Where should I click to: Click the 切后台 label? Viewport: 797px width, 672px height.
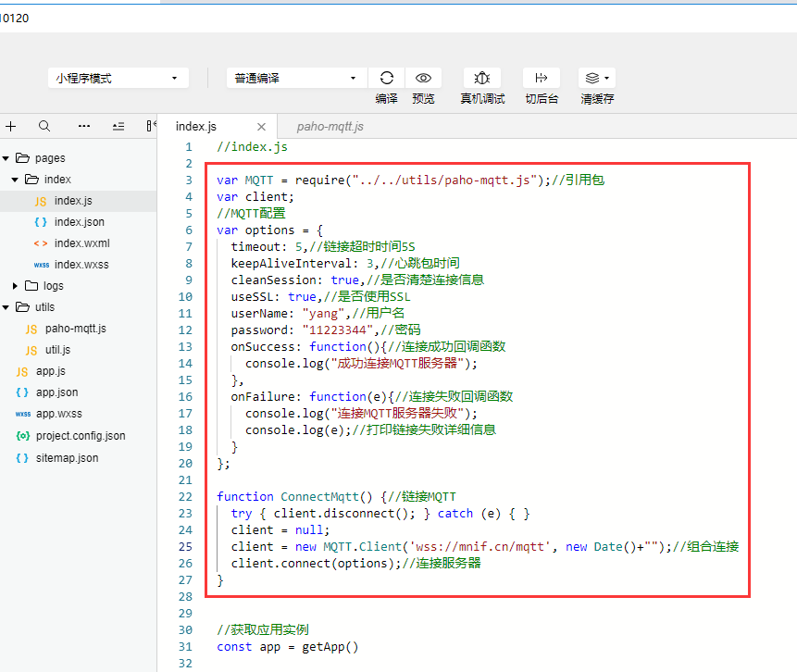pos(542,99)
